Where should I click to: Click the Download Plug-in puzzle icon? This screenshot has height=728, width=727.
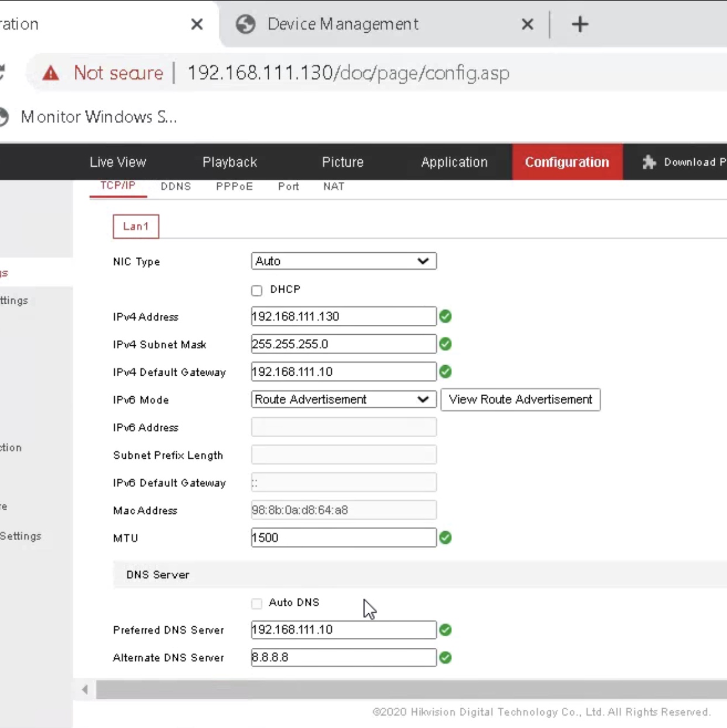pyautogui.click(x=649, y=162)
